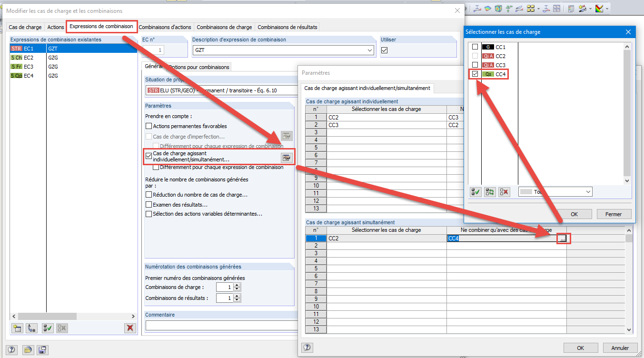644x358 pixels.
Task: Click OK in the Paramètres dialog
Action: tap(581, 348)
